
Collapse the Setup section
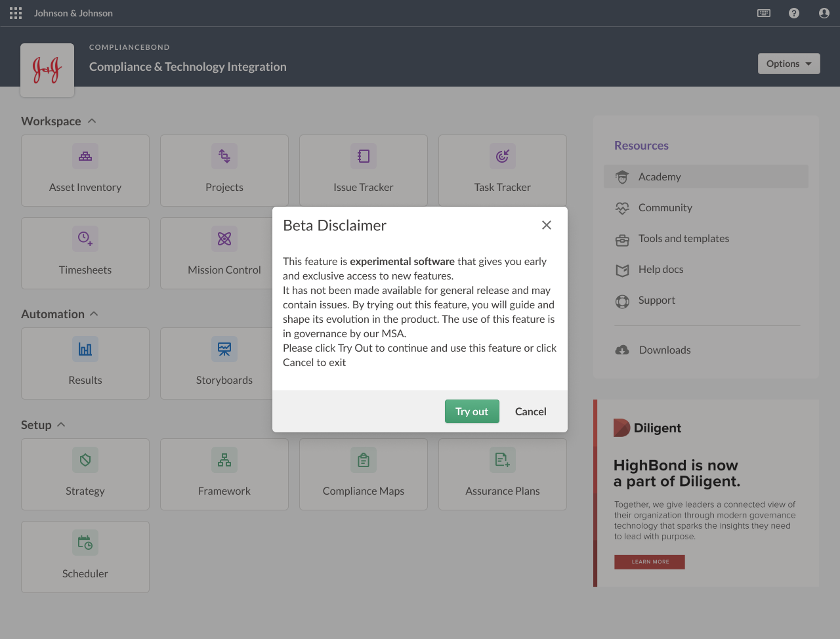point(61,425)
